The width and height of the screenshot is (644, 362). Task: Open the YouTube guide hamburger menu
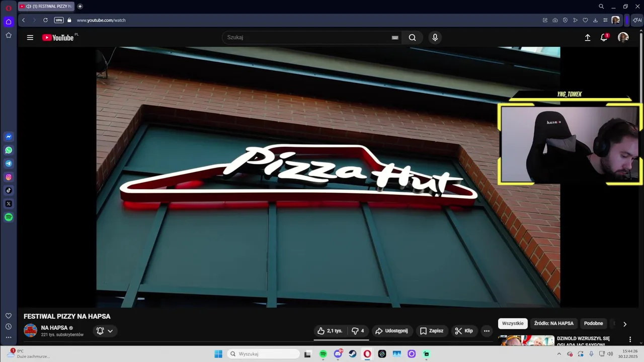(30, 37)
